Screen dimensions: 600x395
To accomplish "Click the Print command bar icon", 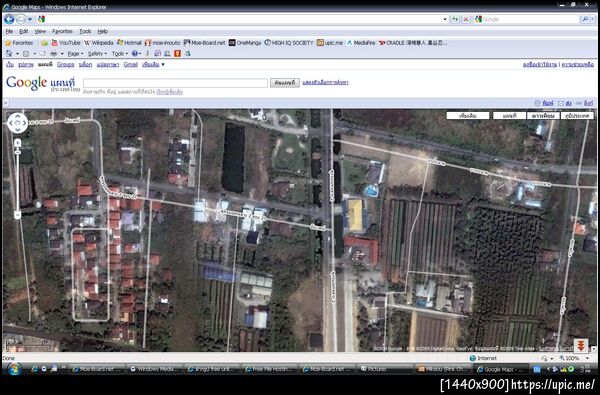I will [54, 54].
